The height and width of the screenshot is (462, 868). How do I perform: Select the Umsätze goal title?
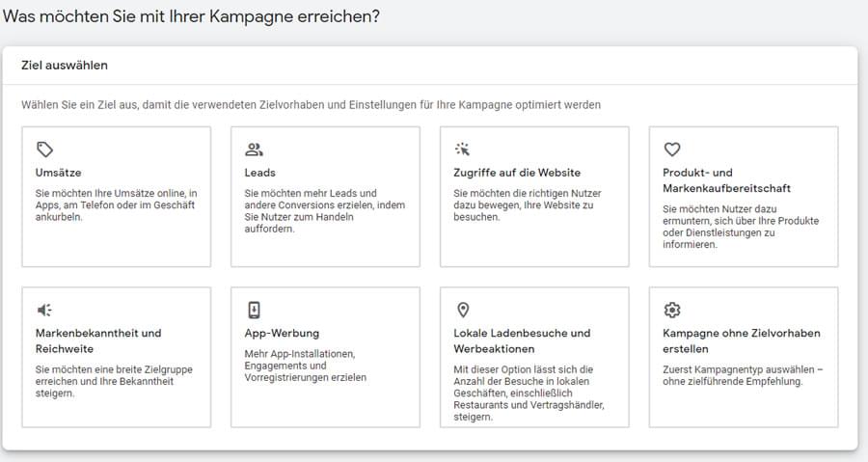click(x=58, y=173)
